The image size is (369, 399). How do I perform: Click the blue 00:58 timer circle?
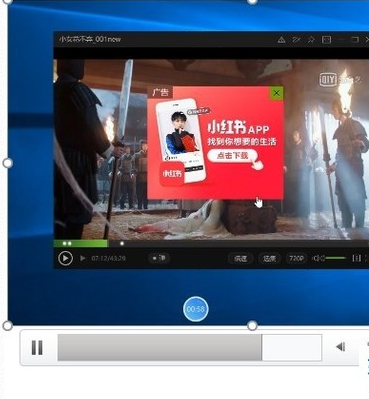(x=196, y=309)
